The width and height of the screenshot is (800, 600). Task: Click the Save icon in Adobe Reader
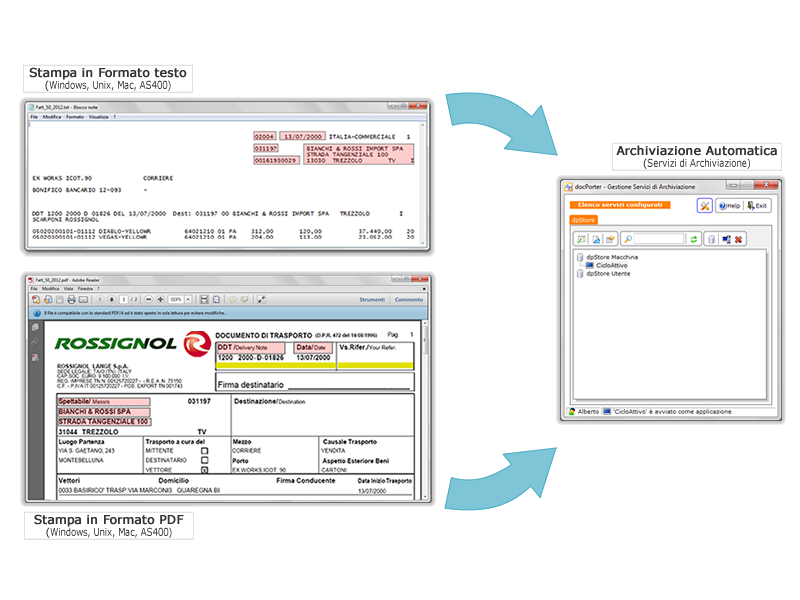tap(60, 299)
